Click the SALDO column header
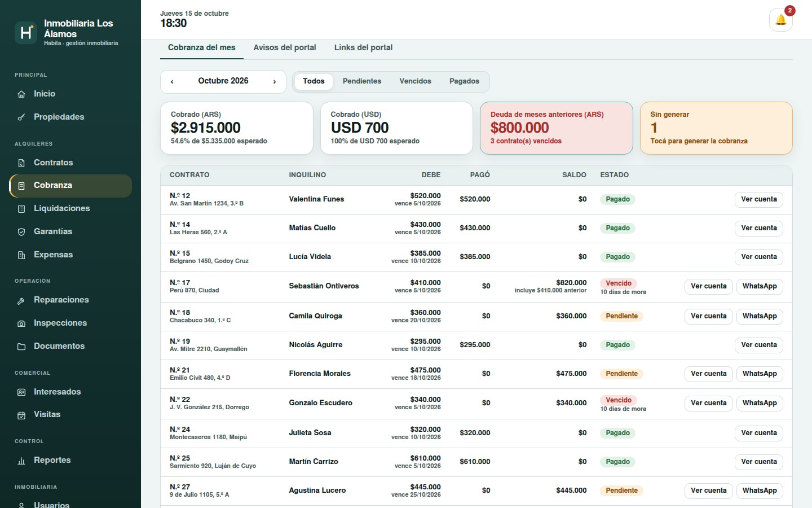Screen dimensions: 812x508 (x=574, y=175)
